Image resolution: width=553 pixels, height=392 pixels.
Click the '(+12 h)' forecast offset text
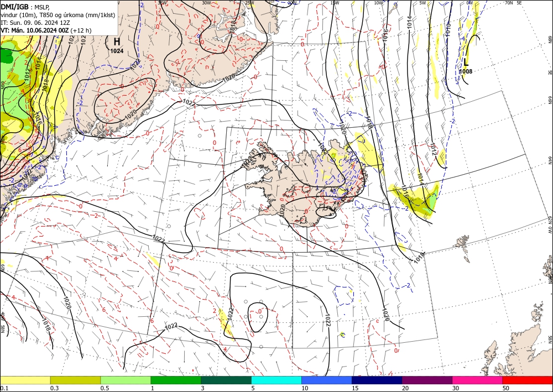(x=81, y=30)
